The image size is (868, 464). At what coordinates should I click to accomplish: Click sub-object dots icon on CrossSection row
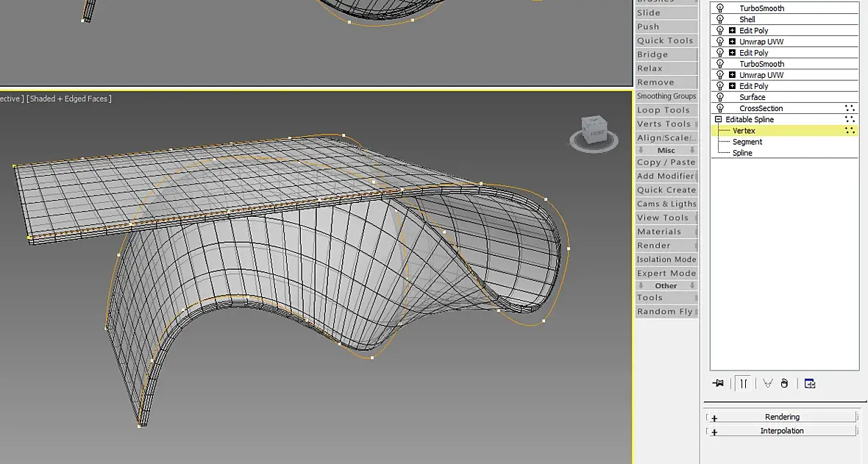click(x=849, y=108)
